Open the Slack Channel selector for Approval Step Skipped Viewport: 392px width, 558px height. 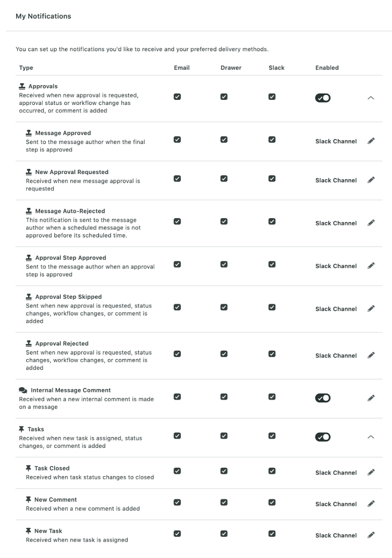click(x=336, y=309)
